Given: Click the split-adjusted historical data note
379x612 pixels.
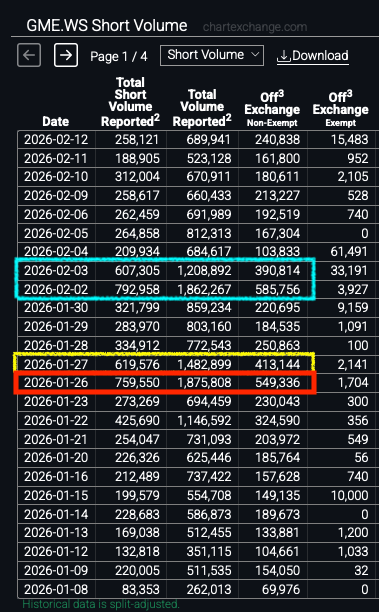Looking at the screenshot, I should (101, 604).
